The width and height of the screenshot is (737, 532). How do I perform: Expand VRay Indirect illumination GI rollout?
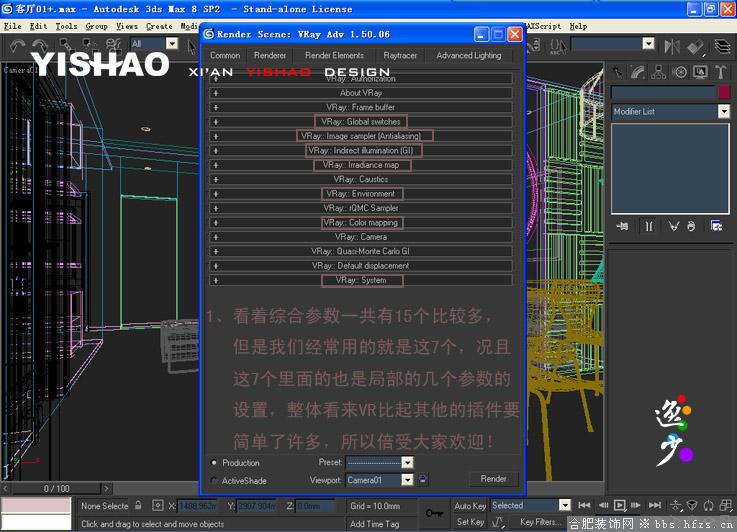click(361, 150)
